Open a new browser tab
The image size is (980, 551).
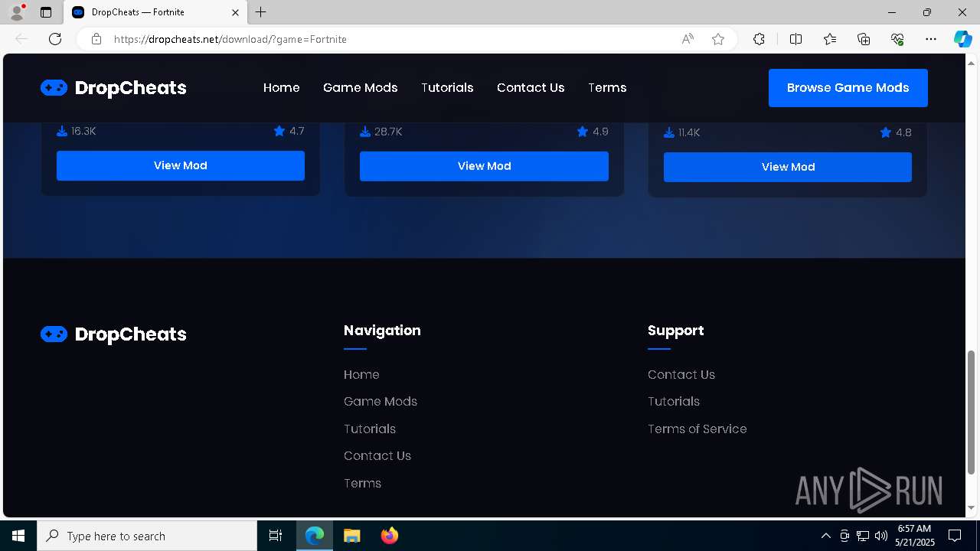click(261, 12)
